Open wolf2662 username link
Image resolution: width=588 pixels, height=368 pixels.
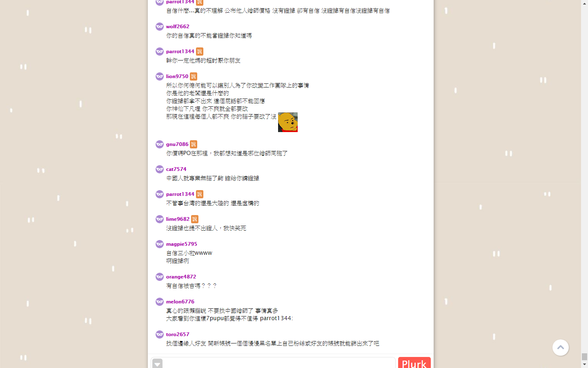tap(178, 27)
